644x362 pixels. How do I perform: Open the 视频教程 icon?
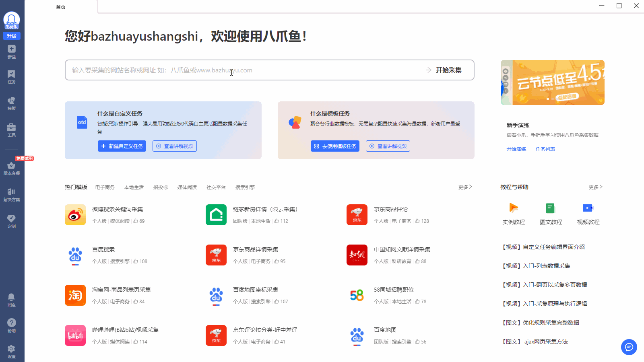(x=588, y=208)
